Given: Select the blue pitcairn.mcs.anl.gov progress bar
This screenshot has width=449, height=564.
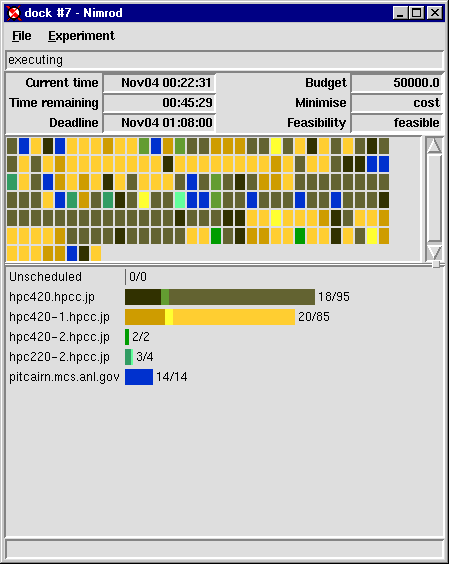Looking at the screenshot, I should (139, 377).
